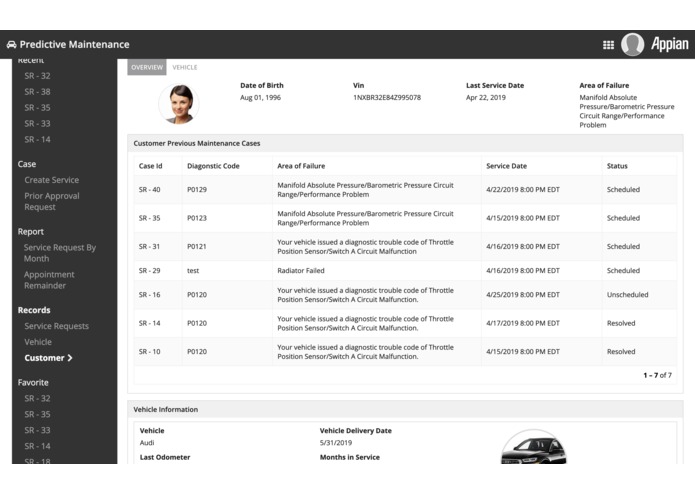The image size is (695, 494).
Task: Switch to the Vehicle tab
Action: (185, 67)
